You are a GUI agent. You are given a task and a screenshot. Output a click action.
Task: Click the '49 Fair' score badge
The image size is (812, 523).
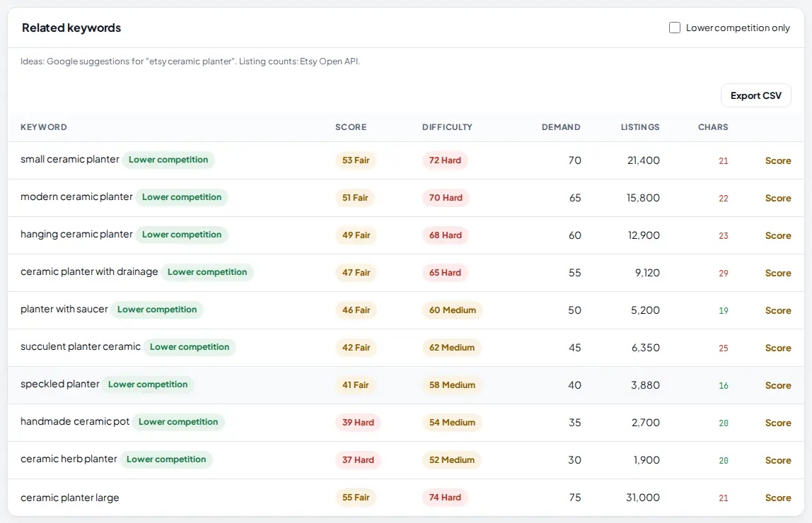pyautogui.click(x=356, y=235)
